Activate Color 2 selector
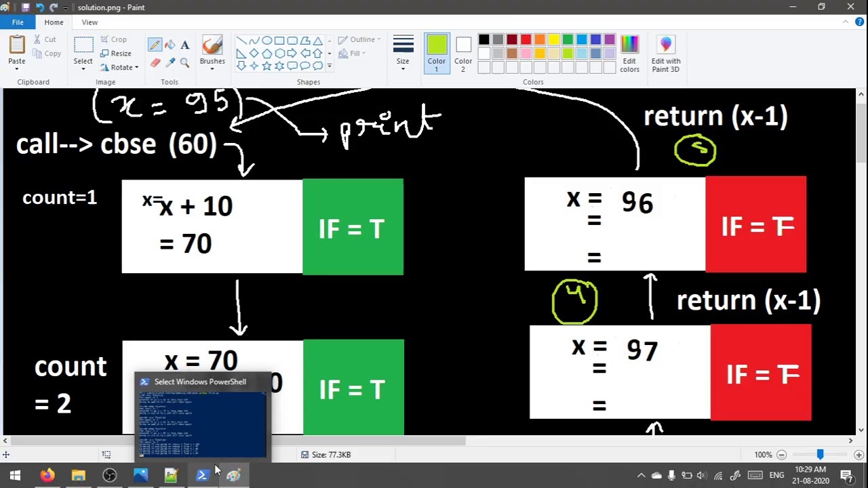 463,54
